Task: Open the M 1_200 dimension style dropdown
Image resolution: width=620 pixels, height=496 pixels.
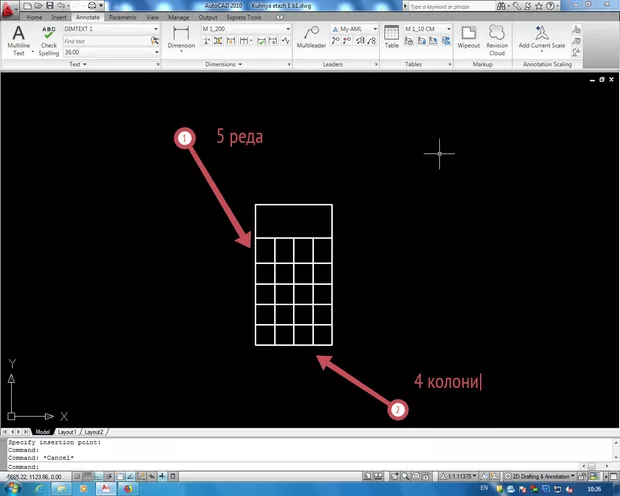Action: click(243, 29)
